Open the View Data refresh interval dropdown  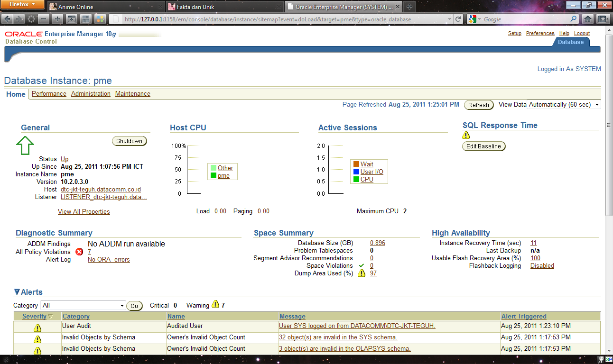tap(564, 105)
